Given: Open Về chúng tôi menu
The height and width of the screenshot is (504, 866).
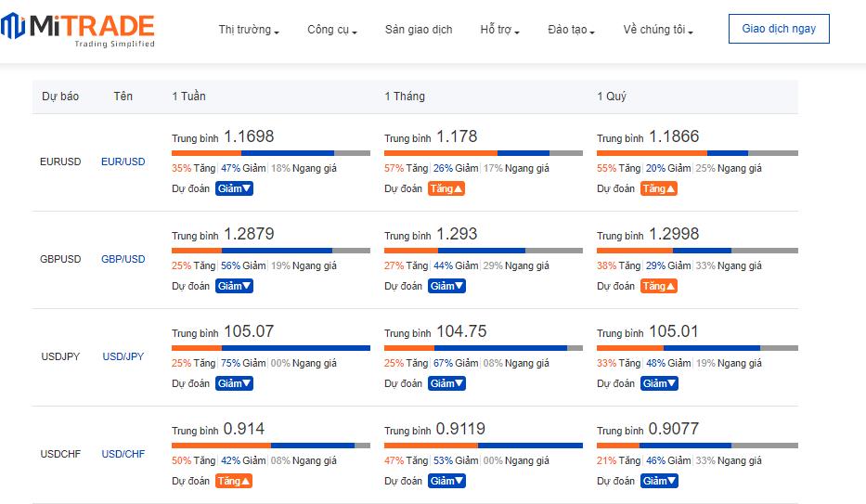Looking at the screenshot, I should (x=658, y=30).
